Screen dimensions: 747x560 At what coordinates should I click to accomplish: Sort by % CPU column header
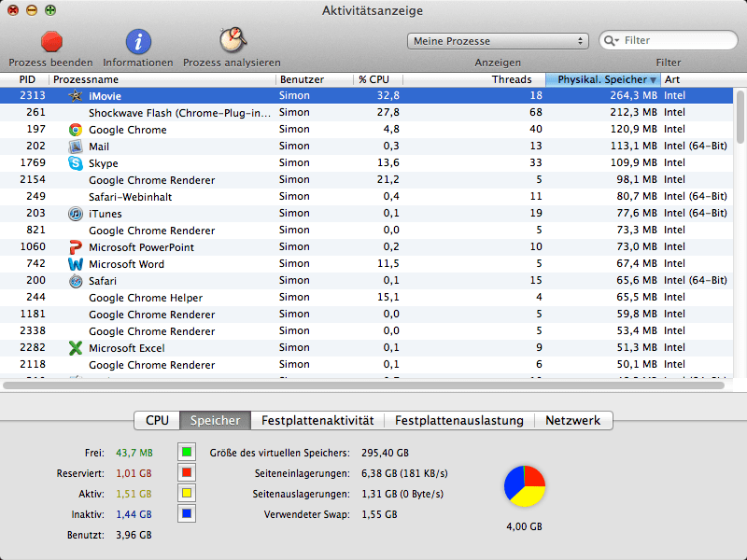378,79
